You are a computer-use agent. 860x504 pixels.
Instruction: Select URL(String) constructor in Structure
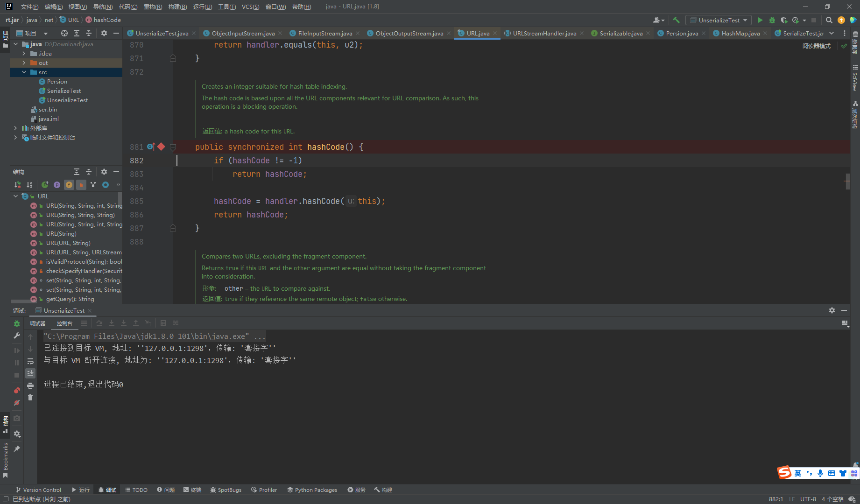61,234
